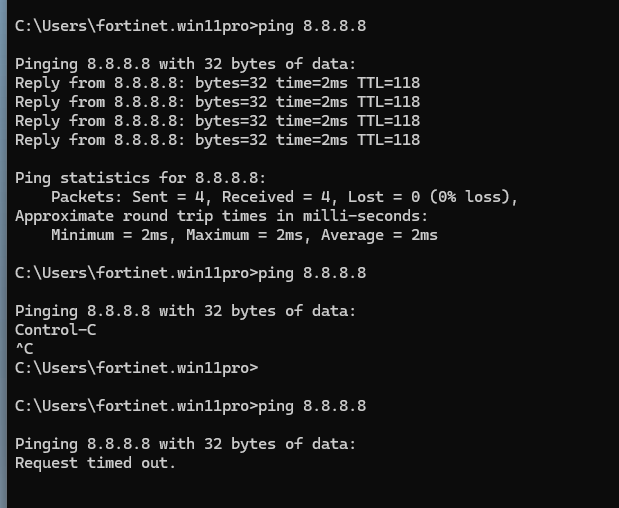
Task: Click the '^C' interrupt line
Action: pos(24,348)
